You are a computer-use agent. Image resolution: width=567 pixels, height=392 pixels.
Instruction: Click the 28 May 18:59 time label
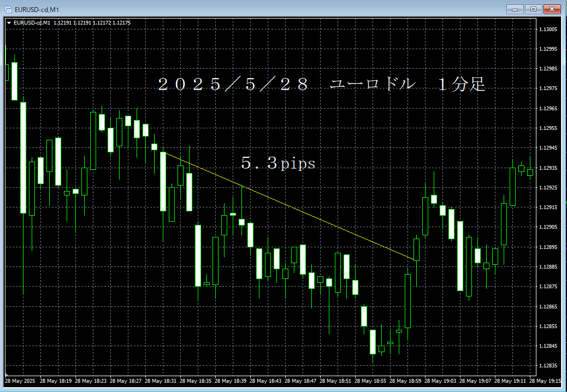point(405,381)
